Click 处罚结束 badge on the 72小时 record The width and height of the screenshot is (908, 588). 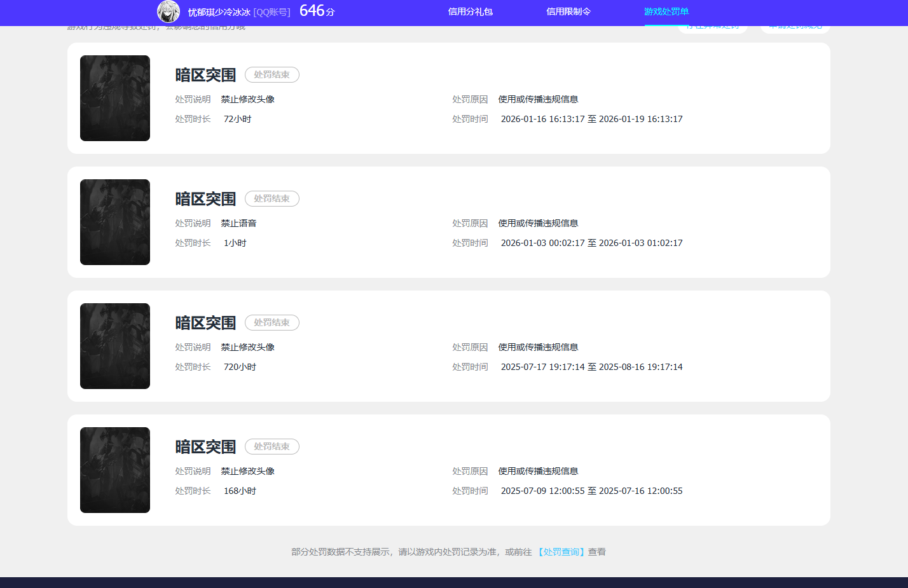coord(272,74)
